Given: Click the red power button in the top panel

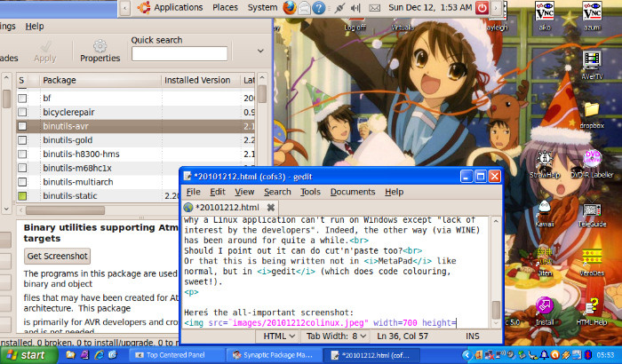Looking at the screenshot, I should coord(482,7).
